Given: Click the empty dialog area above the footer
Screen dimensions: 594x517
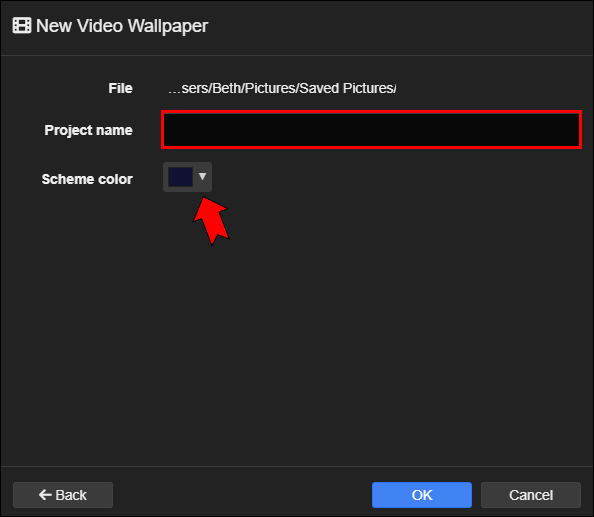Looking at the screenshot, I should [297, 341].
